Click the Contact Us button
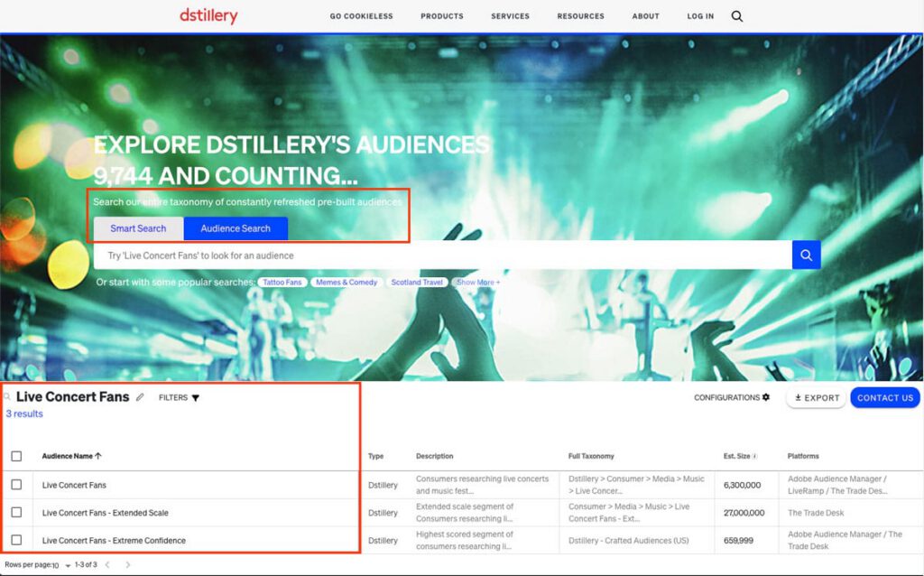 [x=884, y=397]
